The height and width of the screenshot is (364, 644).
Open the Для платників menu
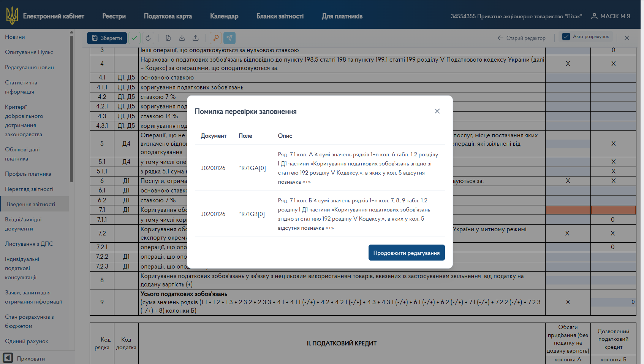pyautogui.click(x=342, y=16)
